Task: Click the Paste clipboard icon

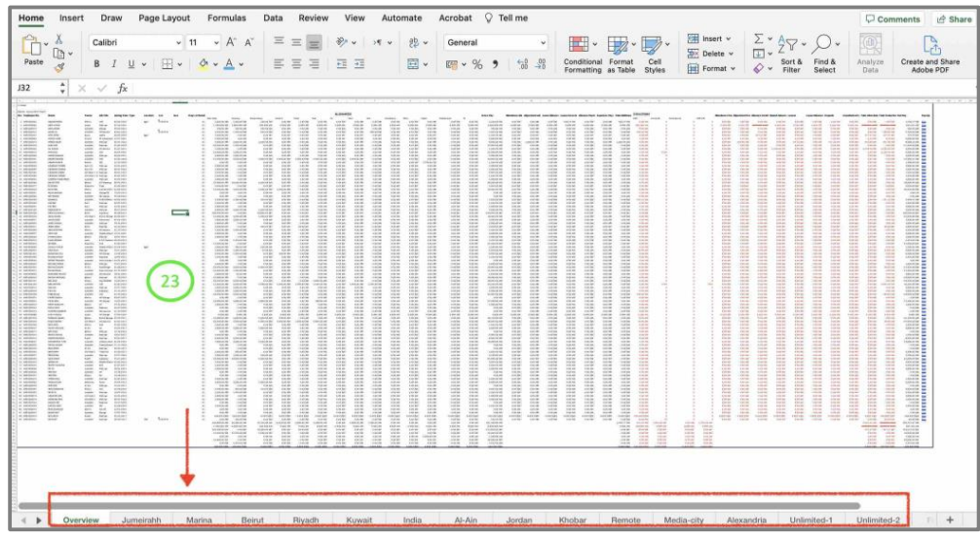Action: tap(31, 45)
